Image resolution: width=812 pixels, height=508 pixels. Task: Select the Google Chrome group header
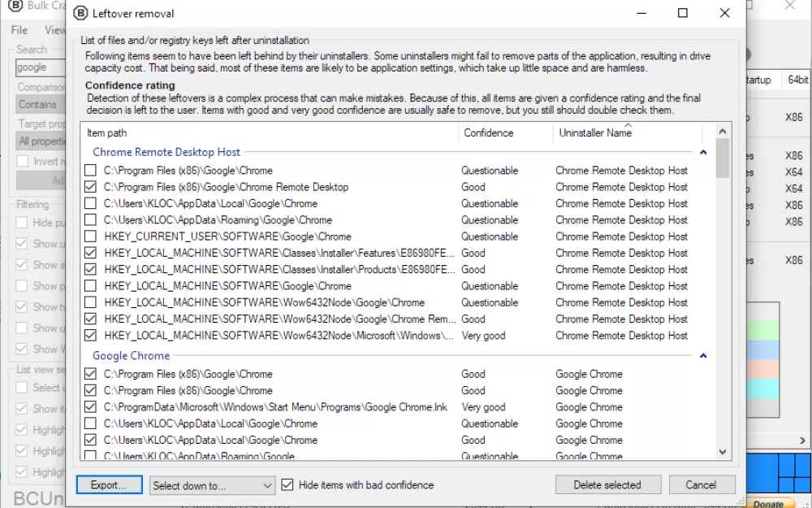131,356
